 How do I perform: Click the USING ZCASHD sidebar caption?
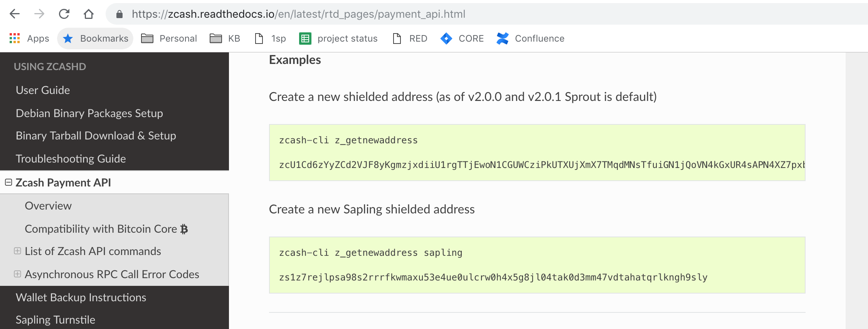(x=50, y=66)
